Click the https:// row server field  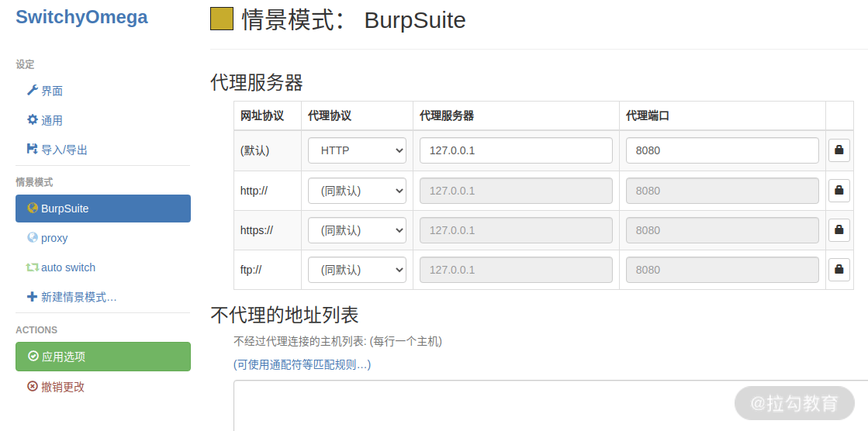pyautogui.click(x=516, y=230)
